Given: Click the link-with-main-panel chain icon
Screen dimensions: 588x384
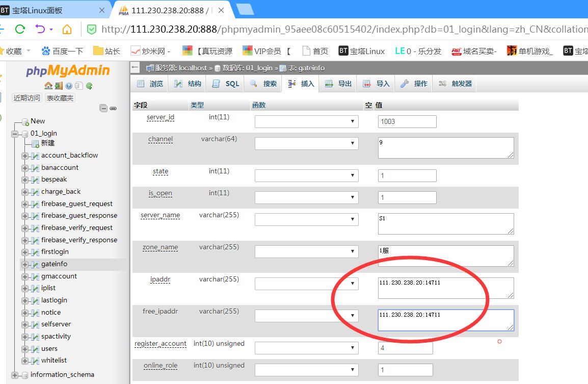Looking at the screenshot, I should pos(113,108).
